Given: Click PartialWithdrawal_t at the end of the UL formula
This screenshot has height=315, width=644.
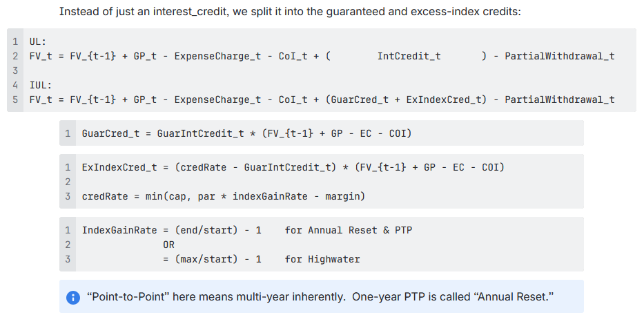Looking at the screenshot, I should tap(559, 55).
